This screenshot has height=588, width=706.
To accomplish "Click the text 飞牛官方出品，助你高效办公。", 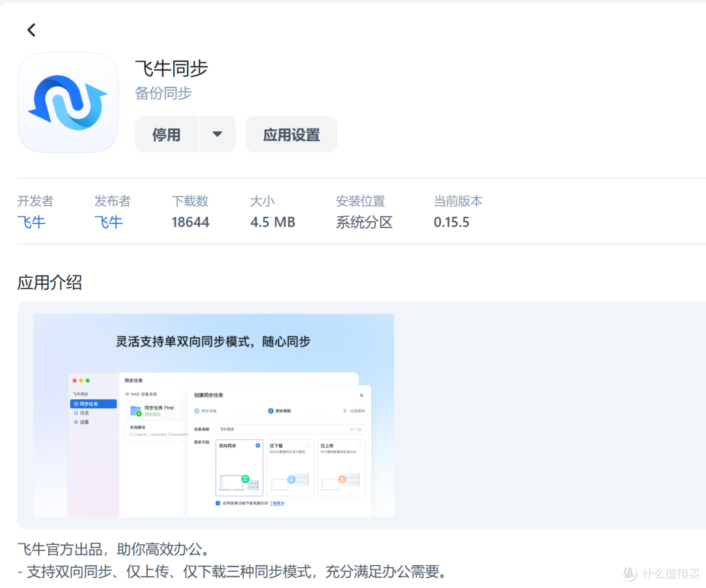I will coord(114,549).
